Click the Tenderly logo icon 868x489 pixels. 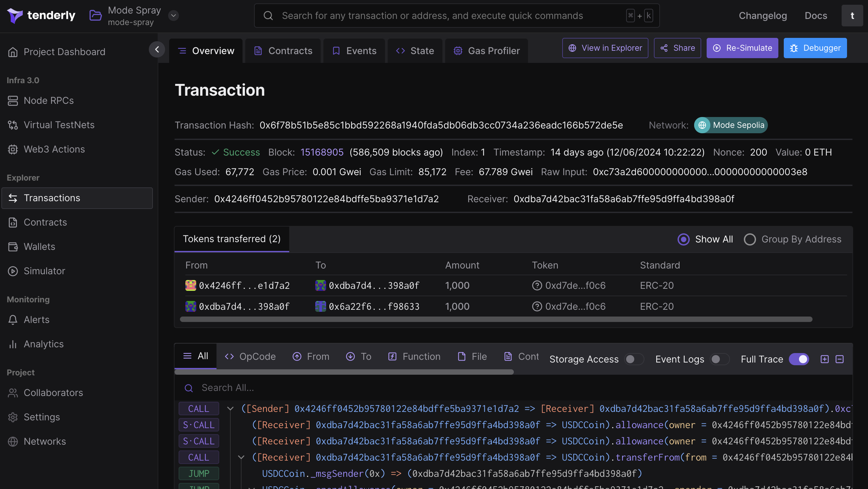pyautogui.click(x=15, y=15)
